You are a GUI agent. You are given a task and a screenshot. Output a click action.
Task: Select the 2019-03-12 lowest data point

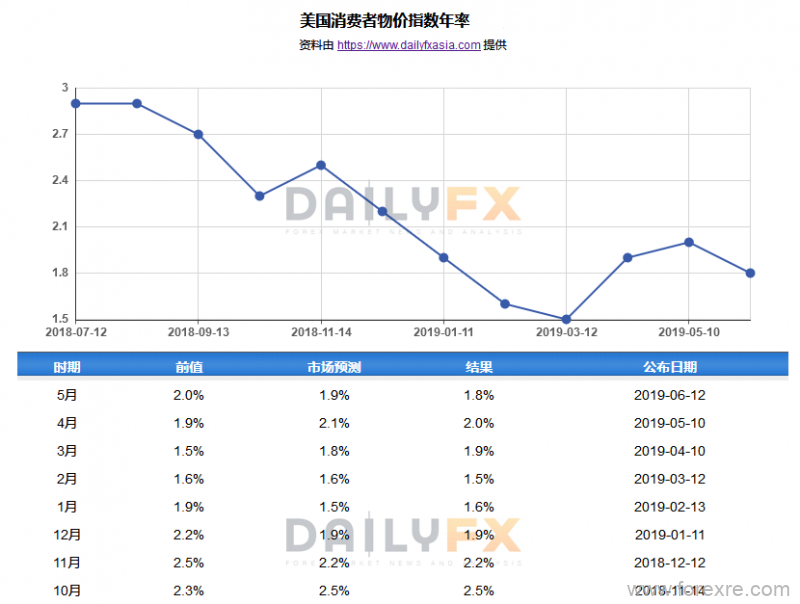(x=566, y=319)
